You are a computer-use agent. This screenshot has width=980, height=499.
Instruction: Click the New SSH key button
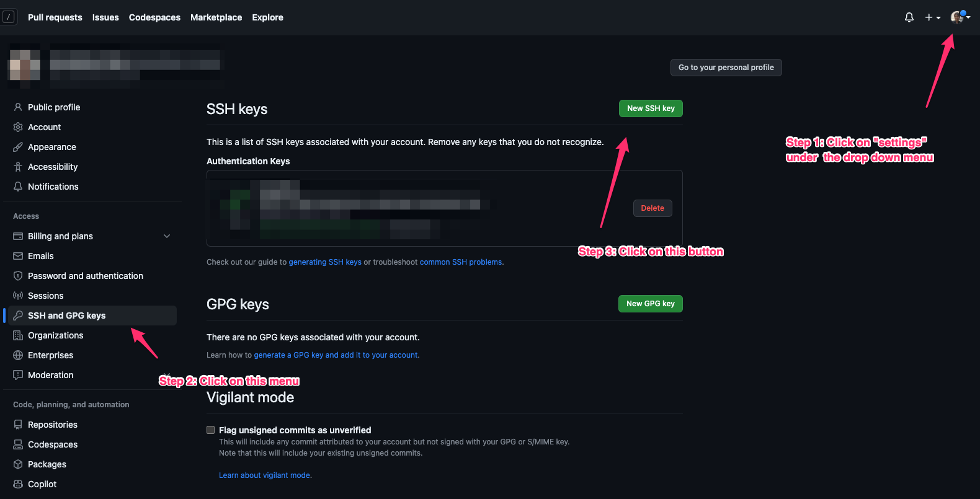pyautogui.click(x=650, y=108)
